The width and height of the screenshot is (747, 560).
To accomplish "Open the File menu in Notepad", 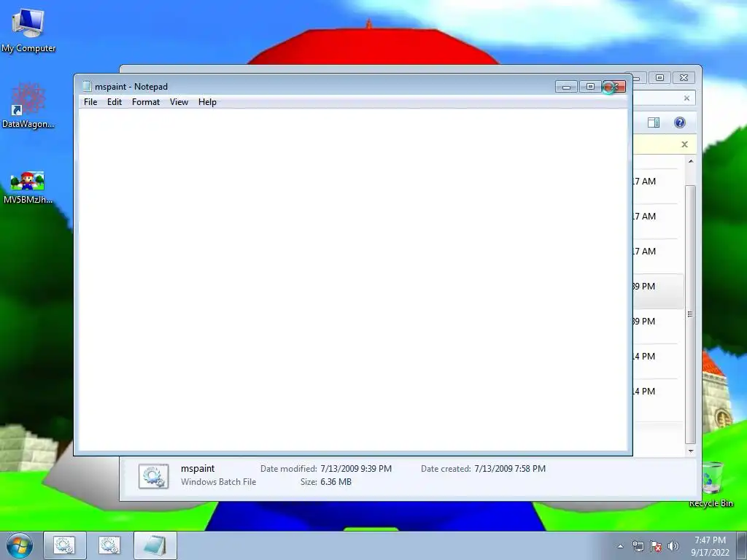I will pyautogui.click(x=90, y=102).
